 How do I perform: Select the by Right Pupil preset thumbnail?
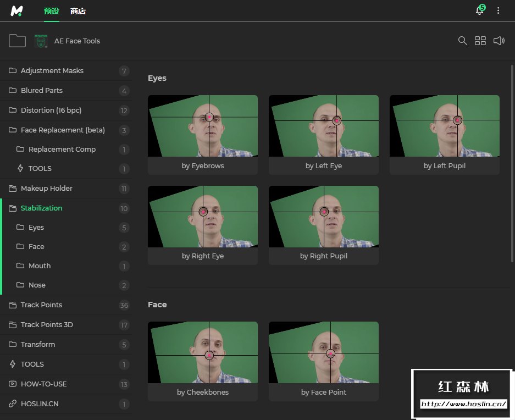[324, 217]
